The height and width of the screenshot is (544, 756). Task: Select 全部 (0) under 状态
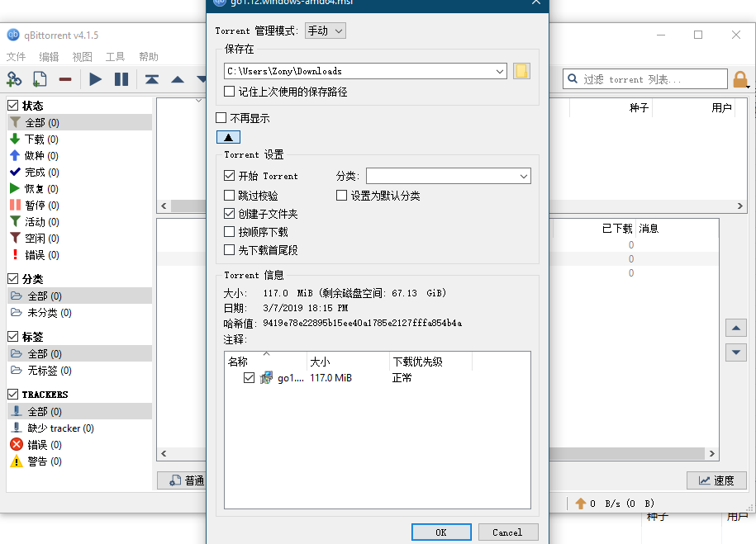tap(79, 122)
